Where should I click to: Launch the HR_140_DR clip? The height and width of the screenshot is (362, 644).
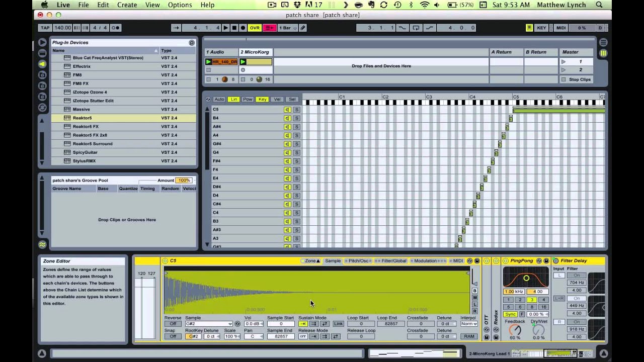[208, 62]
